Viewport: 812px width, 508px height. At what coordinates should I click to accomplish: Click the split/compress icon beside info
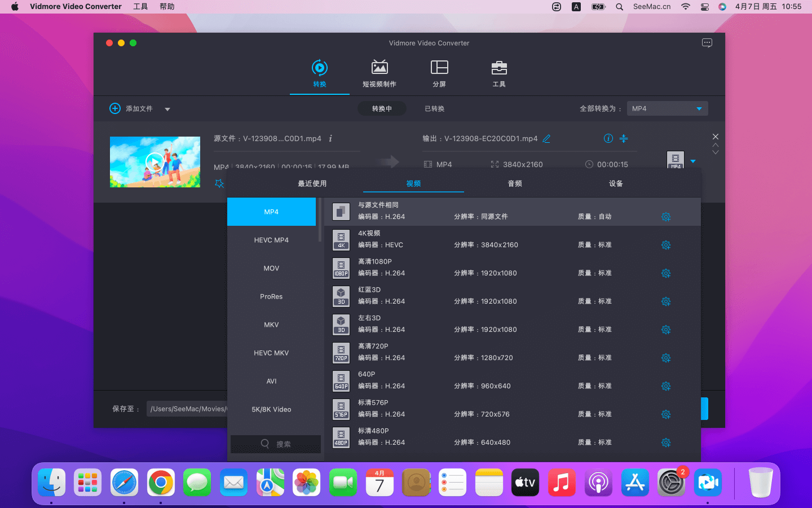[x=624, y=139]
